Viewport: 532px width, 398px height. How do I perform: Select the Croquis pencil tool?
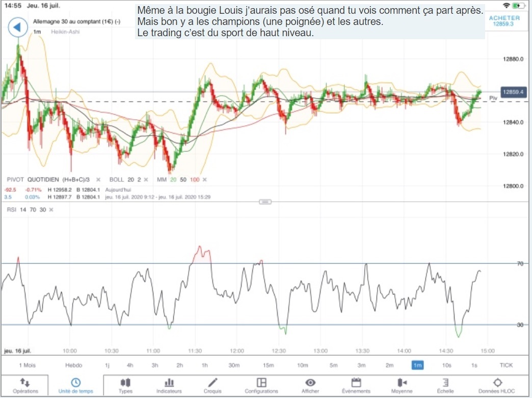point(212,385)
